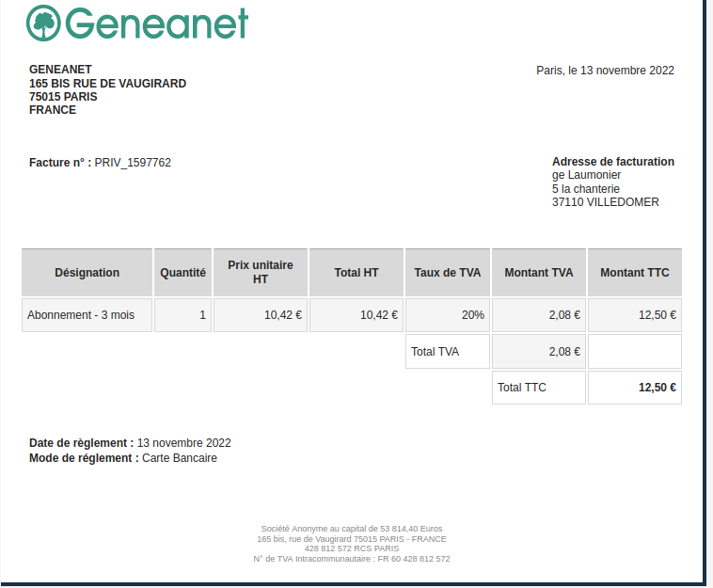Click the Prix unitaire HT column header
713x588 pixels.
click(261, 273)
